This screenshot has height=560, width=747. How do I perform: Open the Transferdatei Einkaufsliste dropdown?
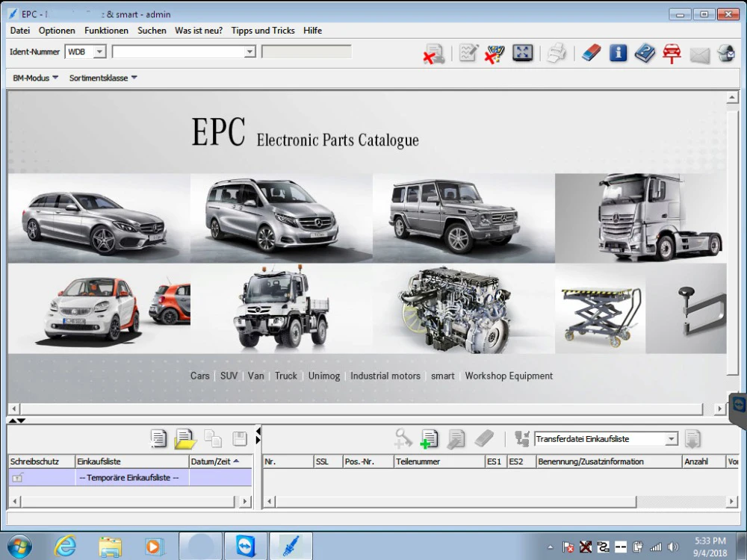tap(672, 438)
